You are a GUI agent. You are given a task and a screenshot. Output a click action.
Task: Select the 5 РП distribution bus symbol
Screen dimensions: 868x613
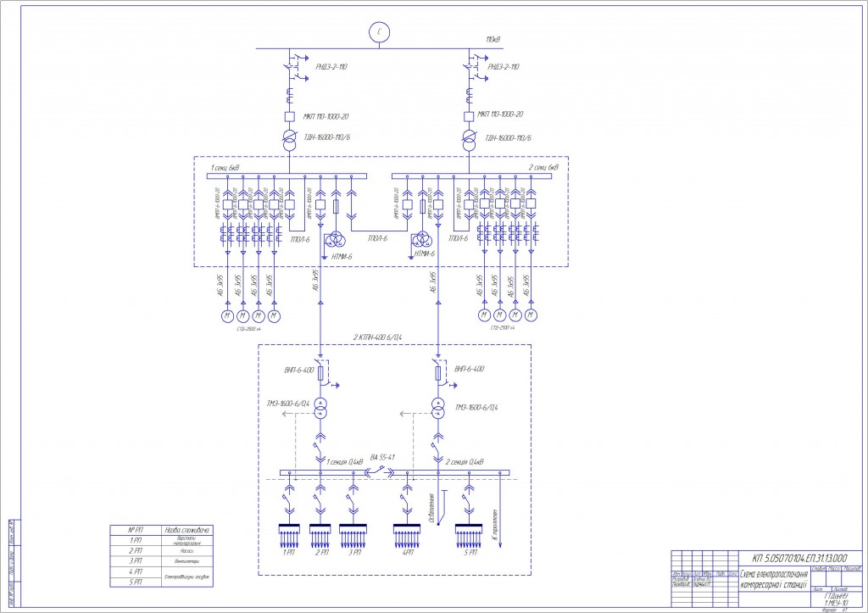click(469, 535)
